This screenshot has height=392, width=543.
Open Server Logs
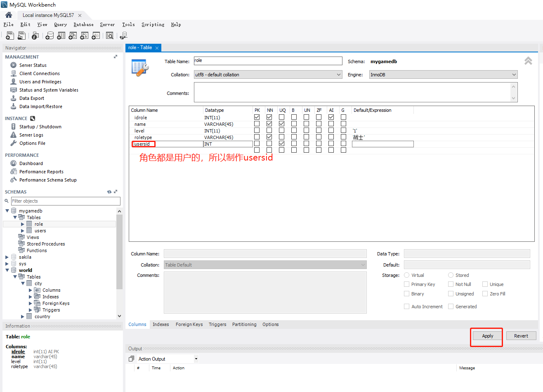(31, 135)
